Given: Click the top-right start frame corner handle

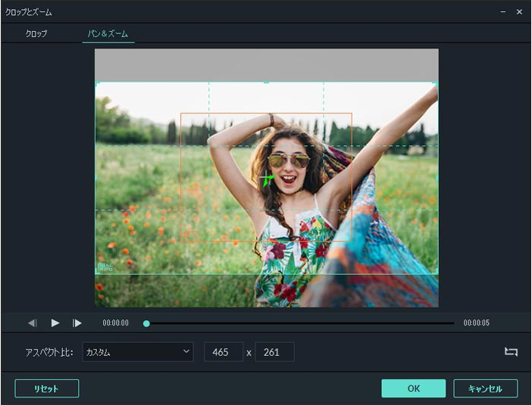Looking at the screenshot, I should point(436,83).
